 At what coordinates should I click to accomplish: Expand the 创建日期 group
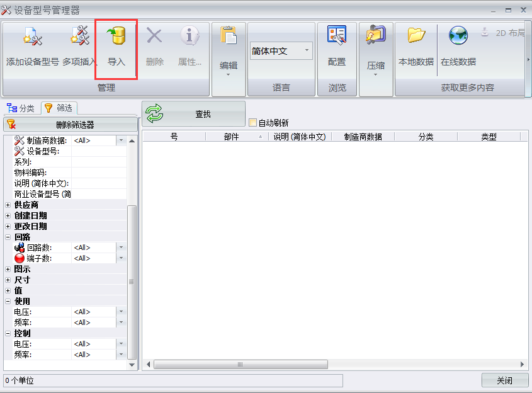(8, 216)
